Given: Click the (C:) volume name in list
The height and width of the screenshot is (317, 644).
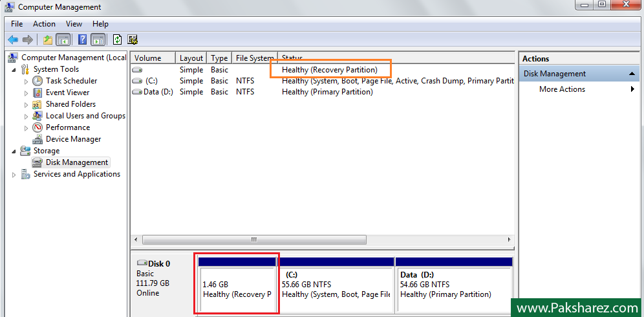Looking at the screenshot, I should point(151,81).
